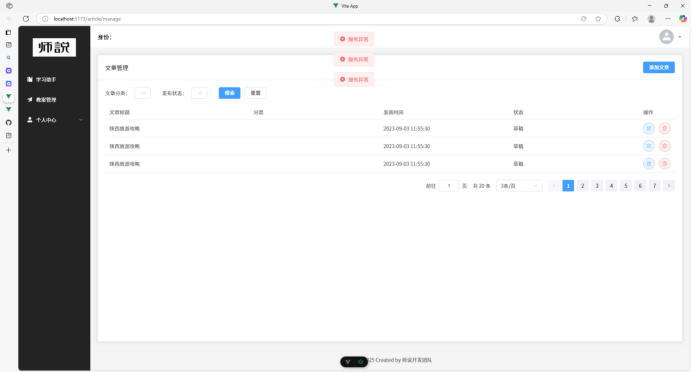Open the search tab in vertical tabs

click(8, 58)
